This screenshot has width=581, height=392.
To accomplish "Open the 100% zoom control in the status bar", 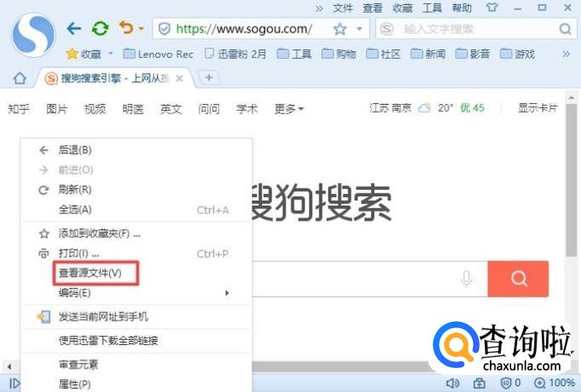I will (555, 383).
